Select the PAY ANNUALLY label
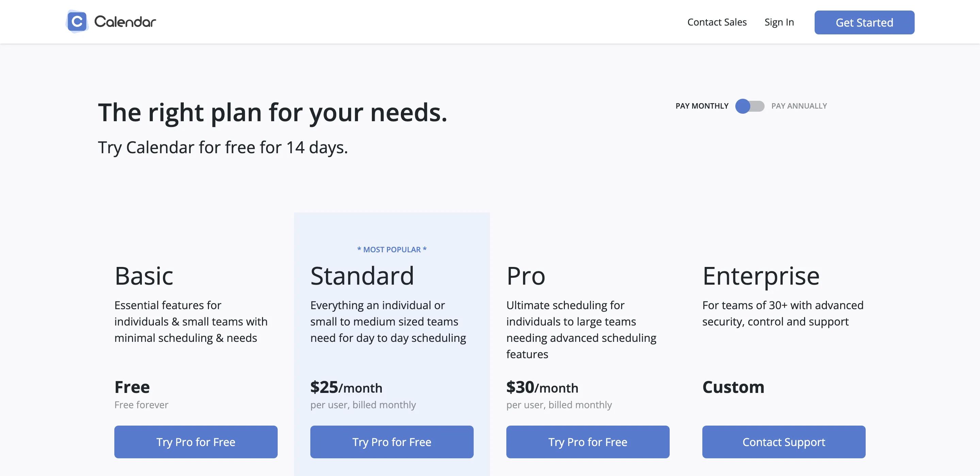The image size is (980, 476). click(x=799, y=106)
